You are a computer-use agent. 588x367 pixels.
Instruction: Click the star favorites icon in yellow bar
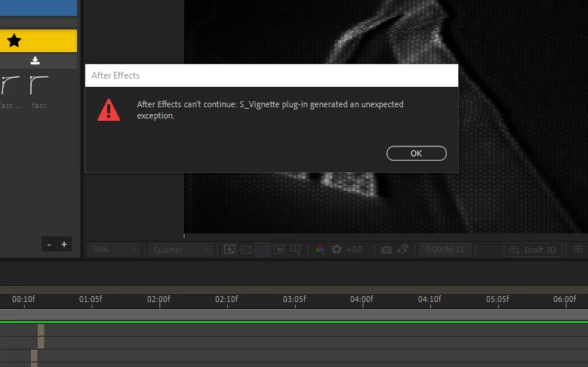14,41
